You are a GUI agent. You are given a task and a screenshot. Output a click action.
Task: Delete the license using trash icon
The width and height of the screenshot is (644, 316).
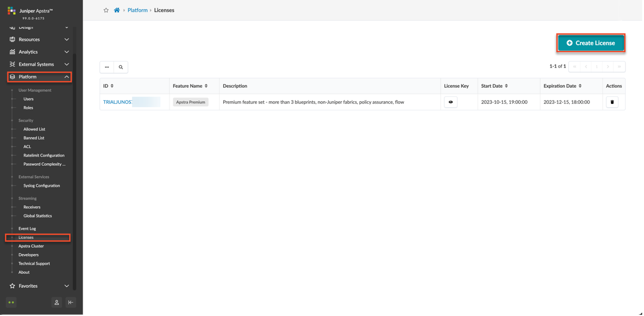612,102
